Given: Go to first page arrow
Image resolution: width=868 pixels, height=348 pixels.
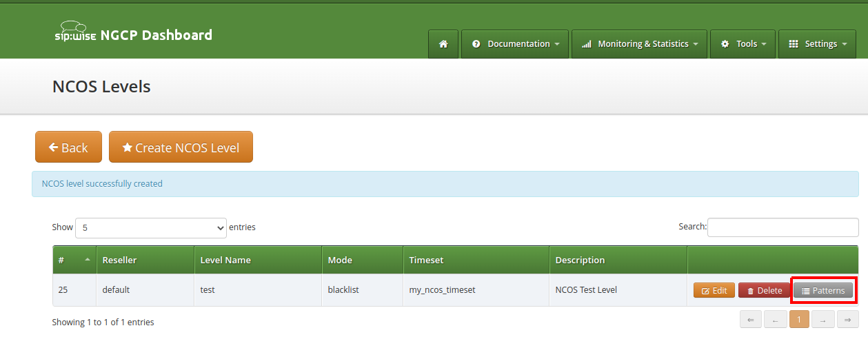Looking at the screenshot, I should point(751,320).
